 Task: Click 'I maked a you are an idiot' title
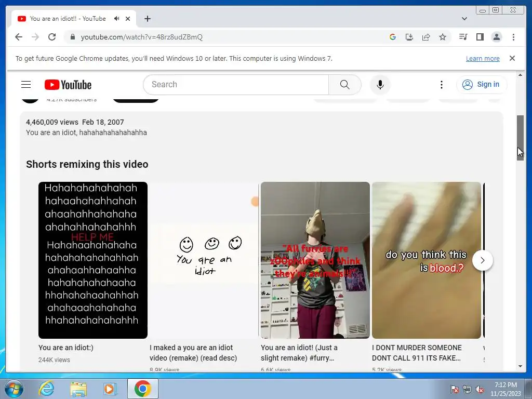pyautogui.click(x=193, y=353)
